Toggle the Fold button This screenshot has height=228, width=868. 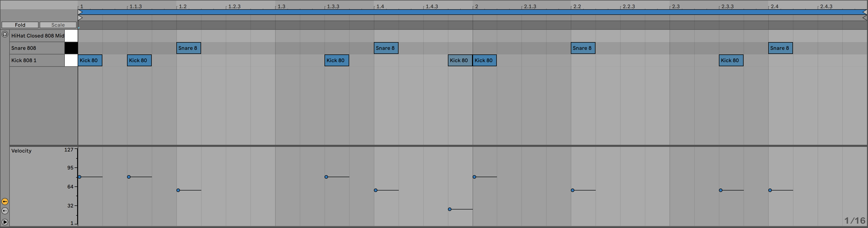[x=20, y=25]
